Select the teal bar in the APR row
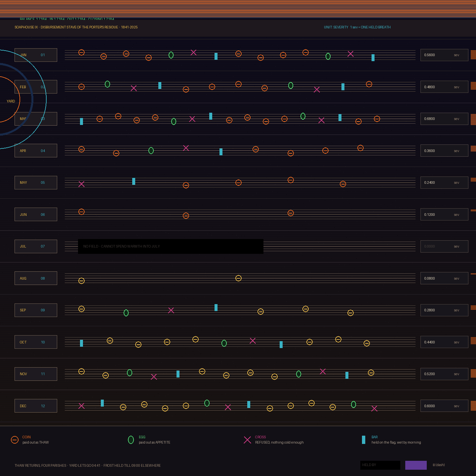 [221, 152]
